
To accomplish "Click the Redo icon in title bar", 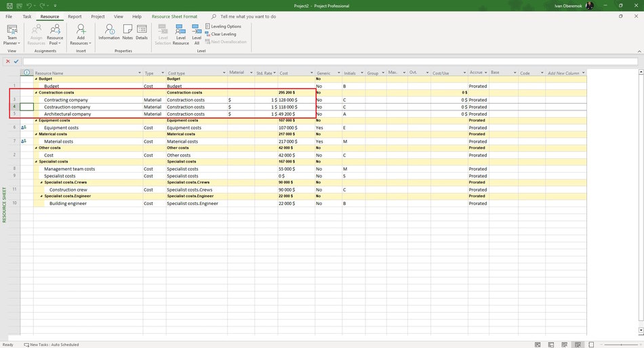I will pos(42,5).
